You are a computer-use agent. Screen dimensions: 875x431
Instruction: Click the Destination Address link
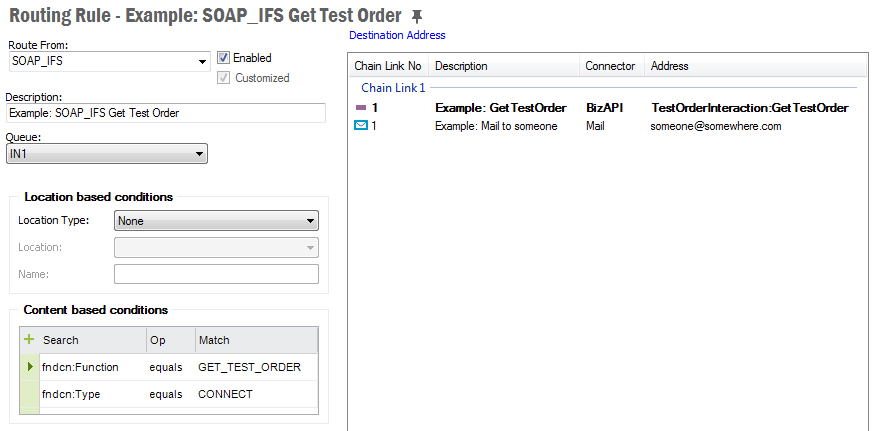coord(397,35)
